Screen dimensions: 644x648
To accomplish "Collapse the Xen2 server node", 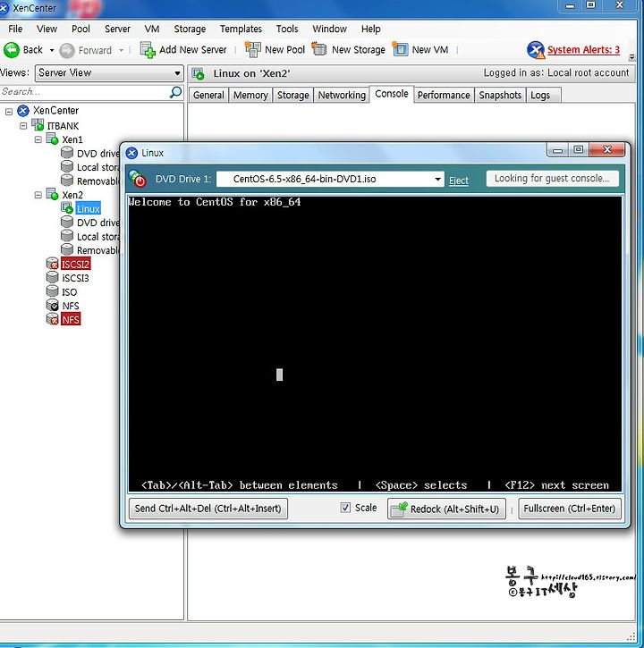I will coord(38,195).
